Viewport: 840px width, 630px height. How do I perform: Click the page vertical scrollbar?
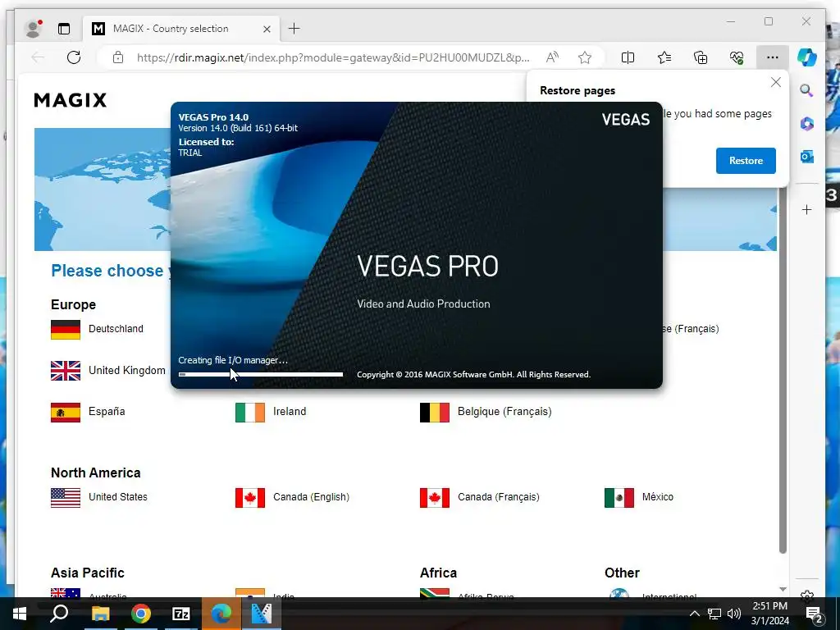[x=783, y=370]
